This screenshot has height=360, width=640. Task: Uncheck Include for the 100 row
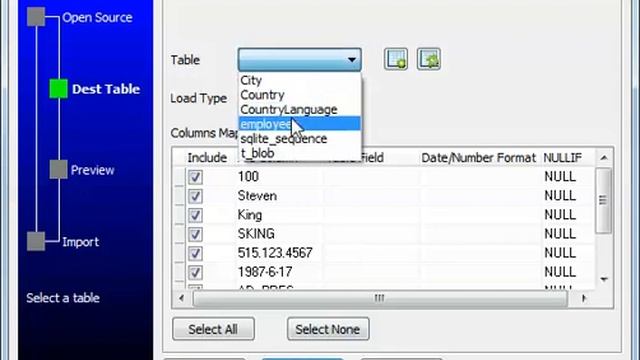(x=195, y=177)
